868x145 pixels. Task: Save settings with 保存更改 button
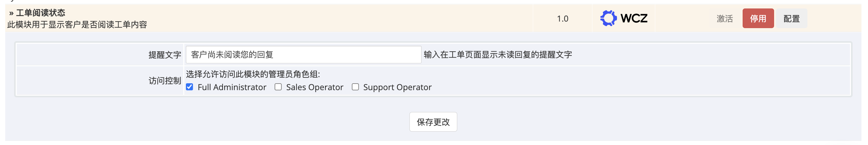433,122
